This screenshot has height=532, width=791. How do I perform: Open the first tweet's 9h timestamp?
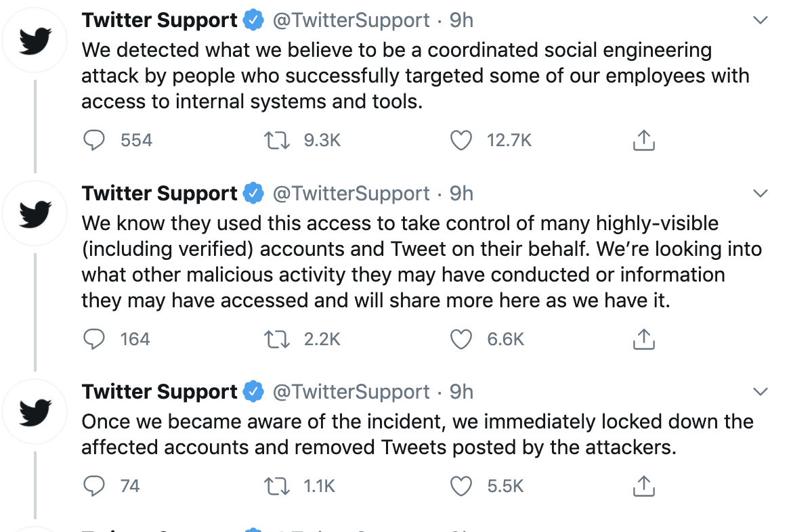(x=461, y=20)
